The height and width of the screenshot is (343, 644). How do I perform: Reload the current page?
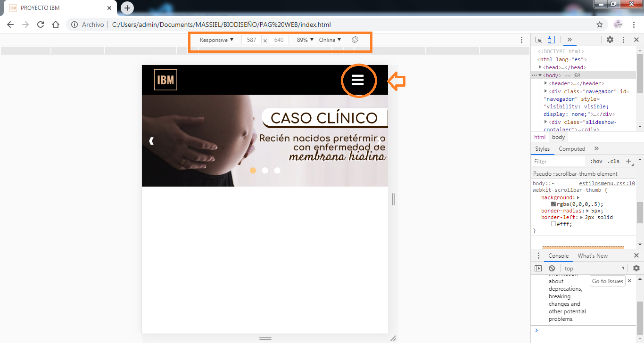click(41, 24)
